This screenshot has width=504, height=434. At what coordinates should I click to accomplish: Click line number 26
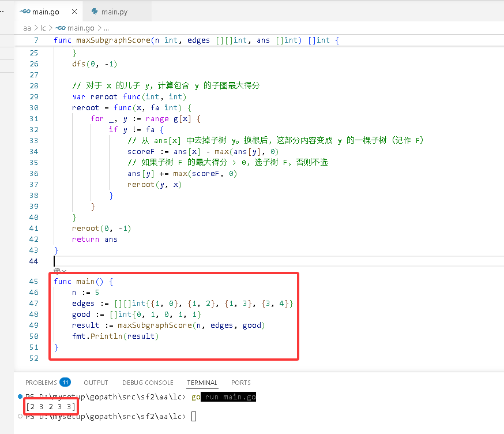34,64
